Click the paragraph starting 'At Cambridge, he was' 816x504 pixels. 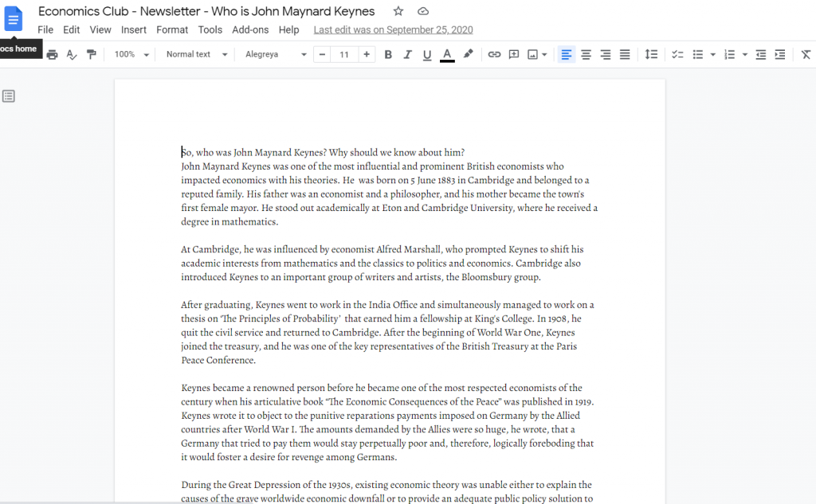pyautogui.click(x=382, y=264)
